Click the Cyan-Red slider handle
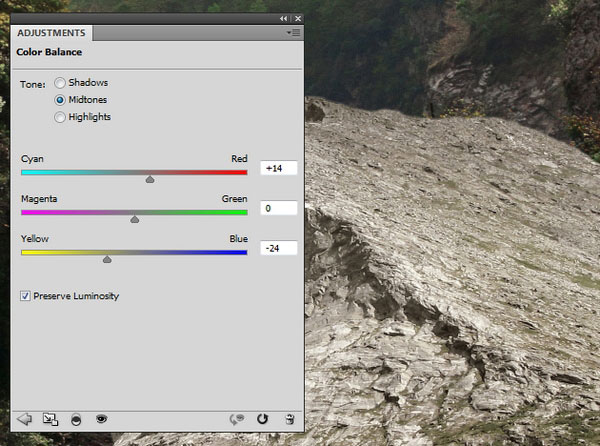 tap(150, 179)
